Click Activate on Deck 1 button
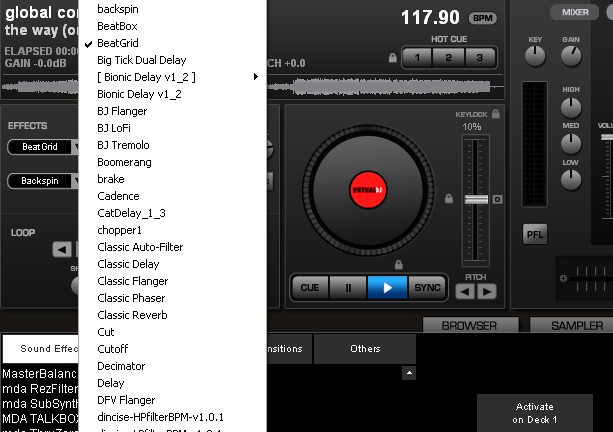The height and width of the screenshot is (432, 613). [534, 413]
